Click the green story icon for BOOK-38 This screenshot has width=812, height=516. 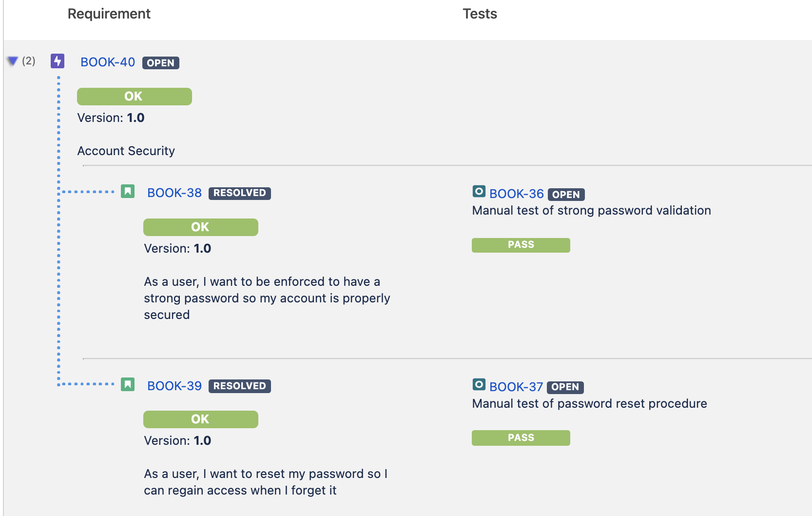128,191
